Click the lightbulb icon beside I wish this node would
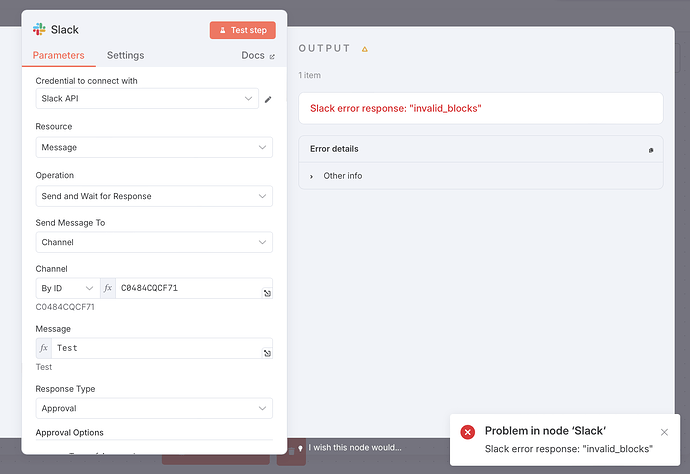690x474 pixels. (301, 448)
